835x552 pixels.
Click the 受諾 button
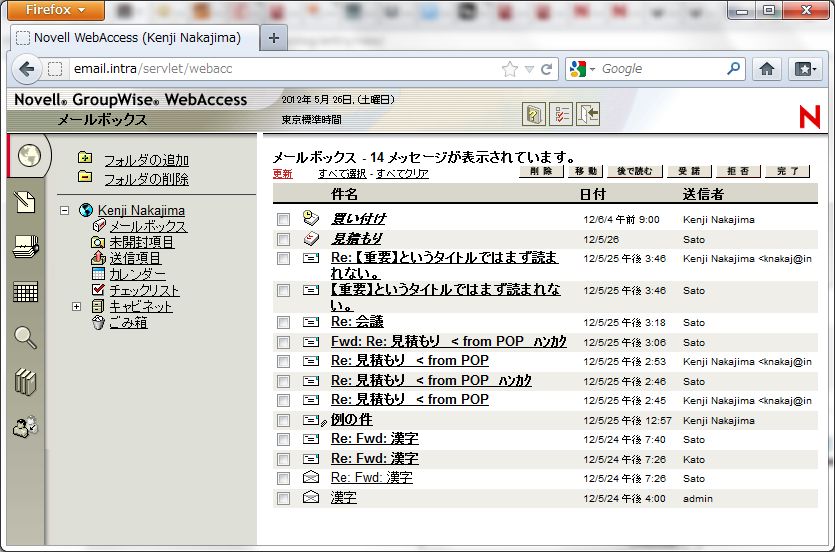(689, 171)
